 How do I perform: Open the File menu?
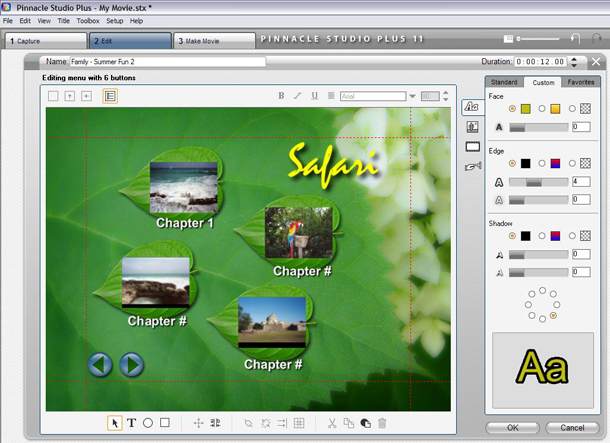coord(8,21)
